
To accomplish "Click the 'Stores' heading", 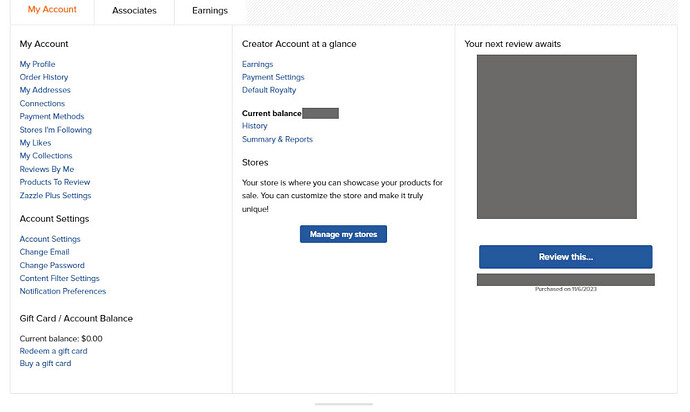I will tap(255, 162).
